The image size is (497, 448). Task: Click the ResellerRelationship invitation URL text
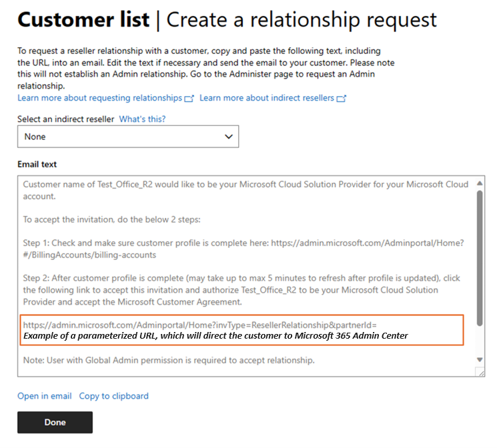coord(200,325)
